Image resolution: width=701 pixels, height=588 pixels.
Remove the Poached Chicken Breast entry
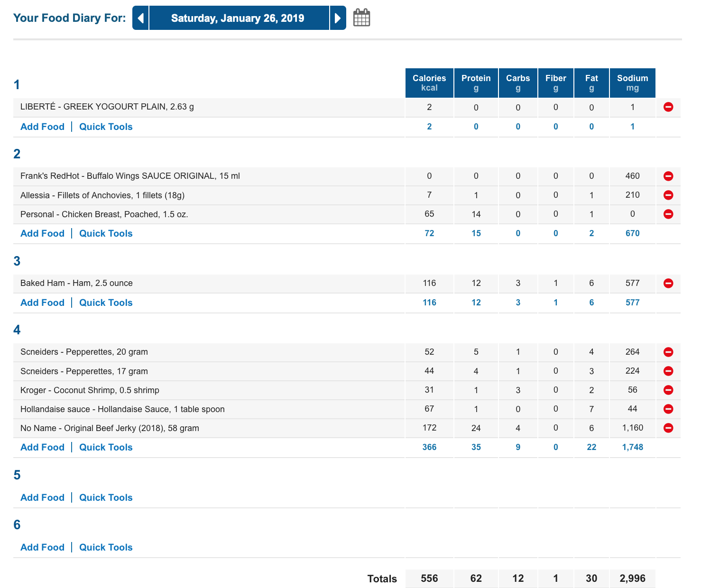(668, 214)
